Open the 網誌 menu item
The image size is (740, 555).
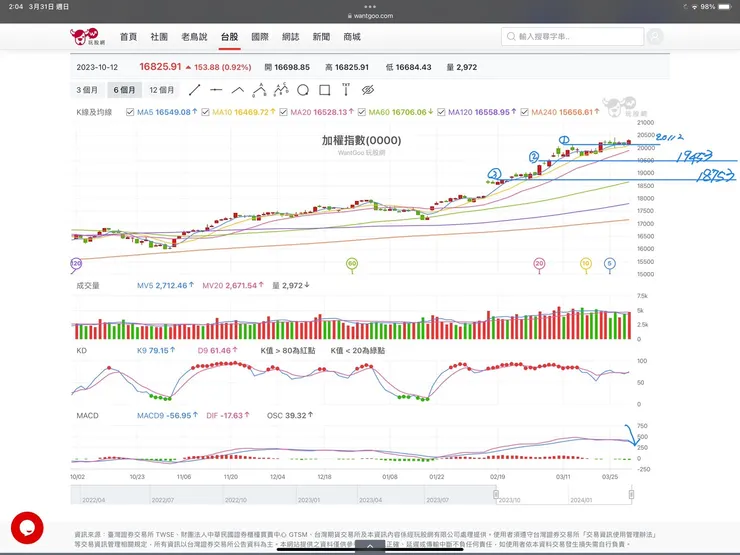click(291, 36)
